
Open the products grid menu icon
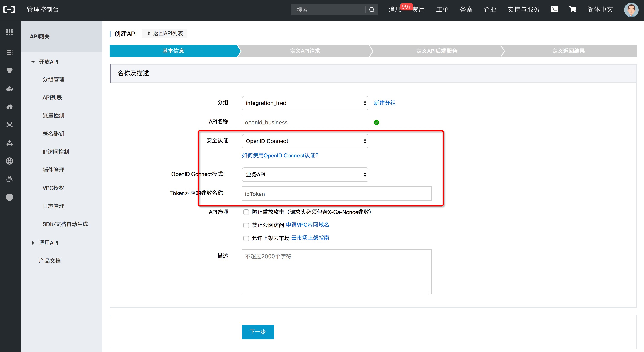coord(10,32)
